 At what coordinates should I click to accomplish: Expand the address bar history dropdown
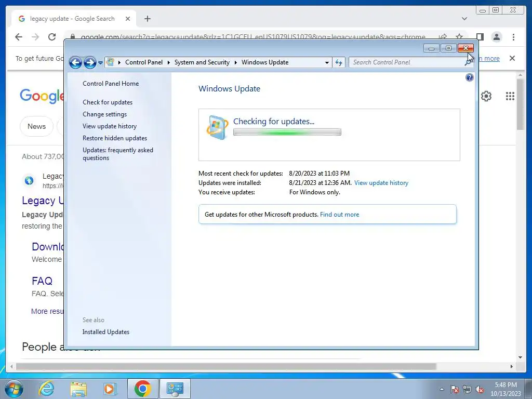click(327, 62)
